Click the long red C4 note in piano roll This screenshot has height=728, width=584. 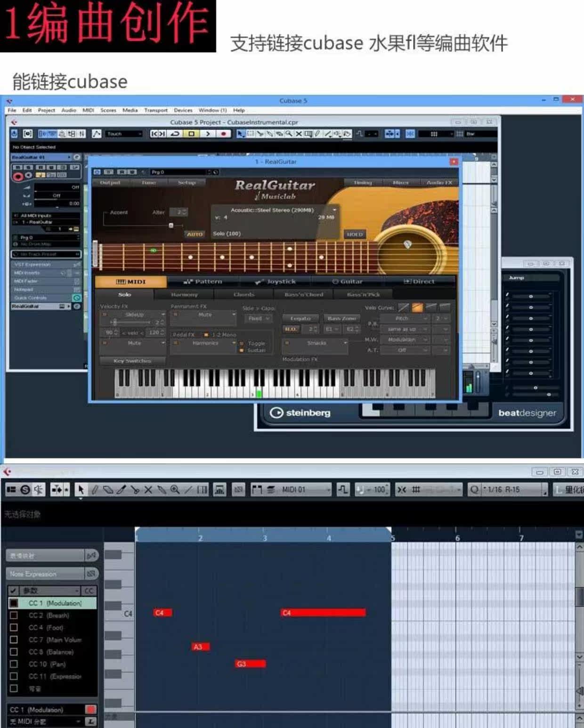323,613
